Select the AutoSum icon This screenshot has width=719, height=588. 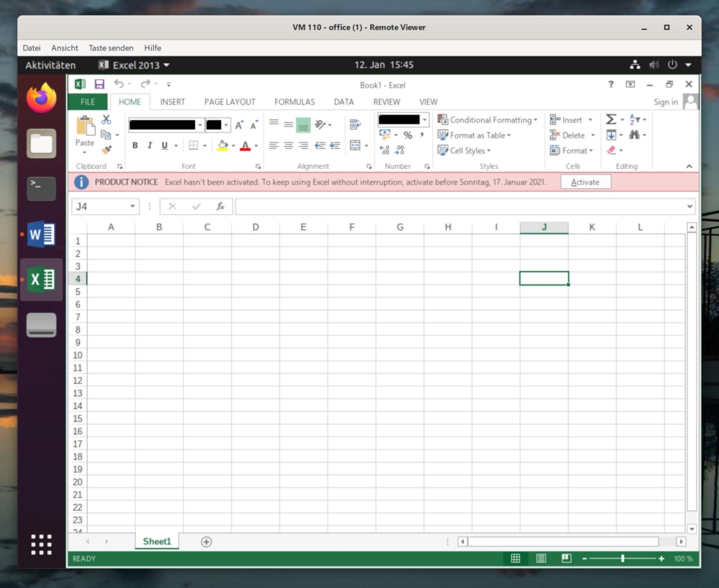[610, 119]
